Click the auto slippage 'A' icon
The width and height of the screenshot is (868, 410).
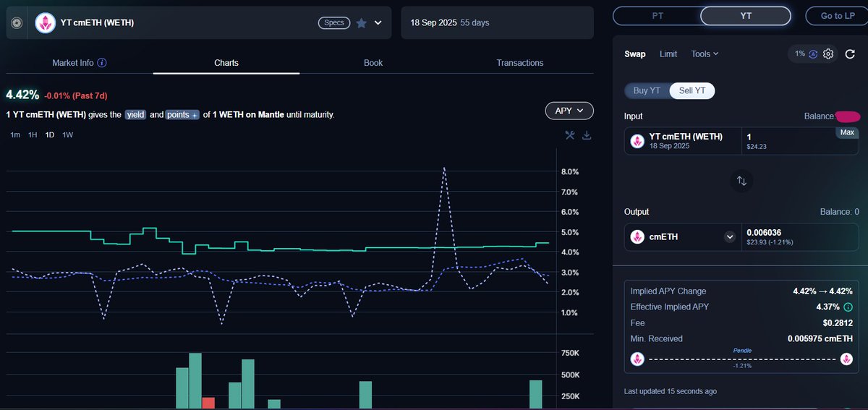pos(813,54)
